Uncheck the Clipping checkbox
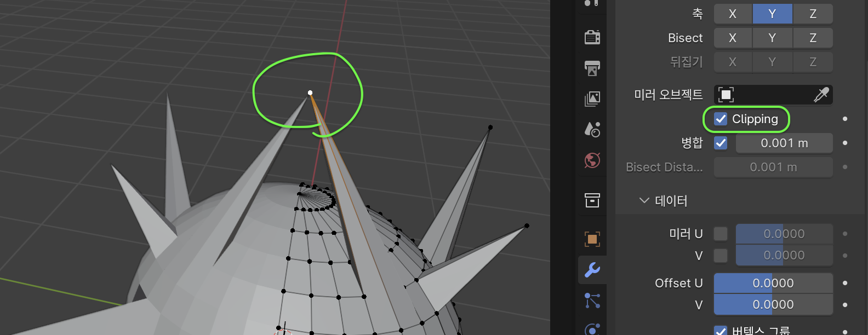The height and width of the screenshot is (335, 868). (x=721, y=119)
